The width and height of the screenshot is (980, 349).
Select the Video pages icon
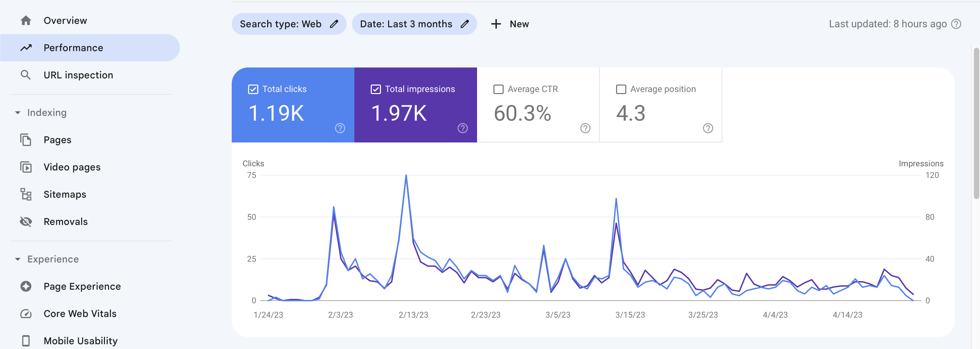click(x=26, y=167)
